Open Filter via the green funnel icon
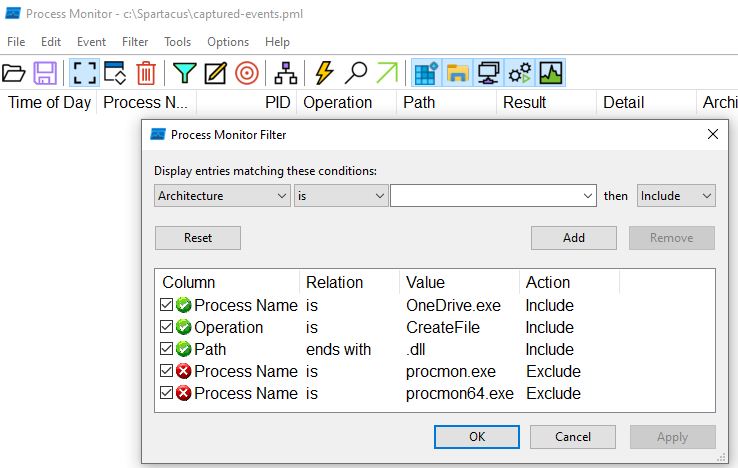Screen dimensions: 738x468 [184, 73]
